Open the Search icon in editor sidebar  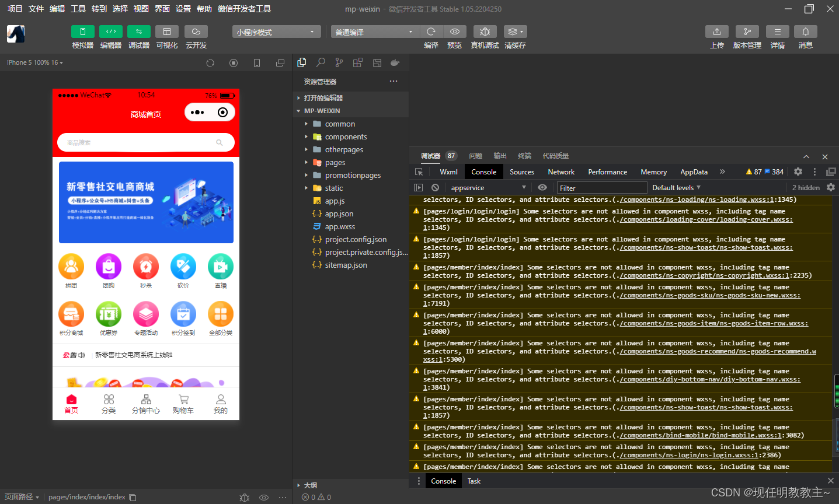point(321,62)
